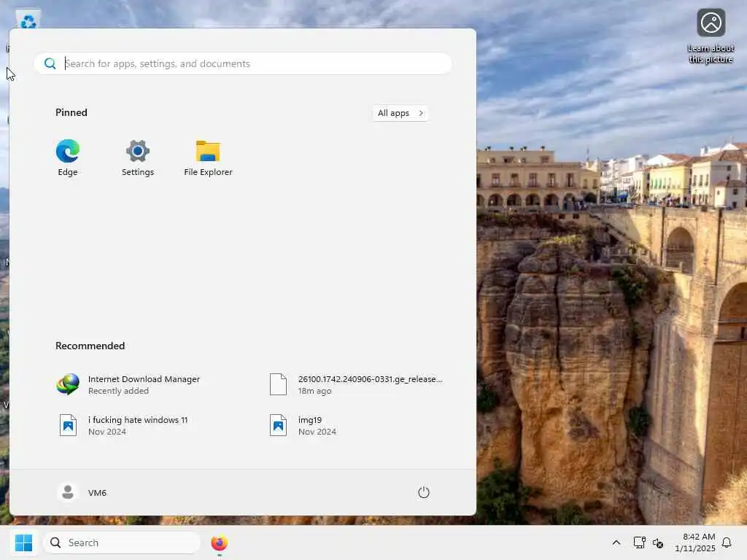Select the Recycle Bin desktop icon

(x=28, y=20)
